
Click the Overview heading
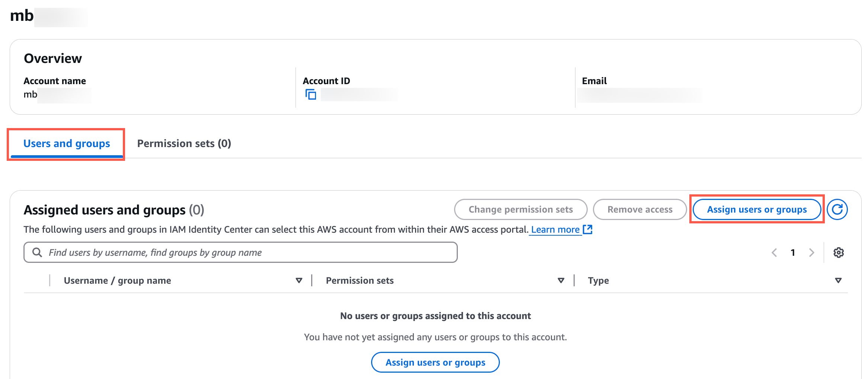(x=53, y=58)
